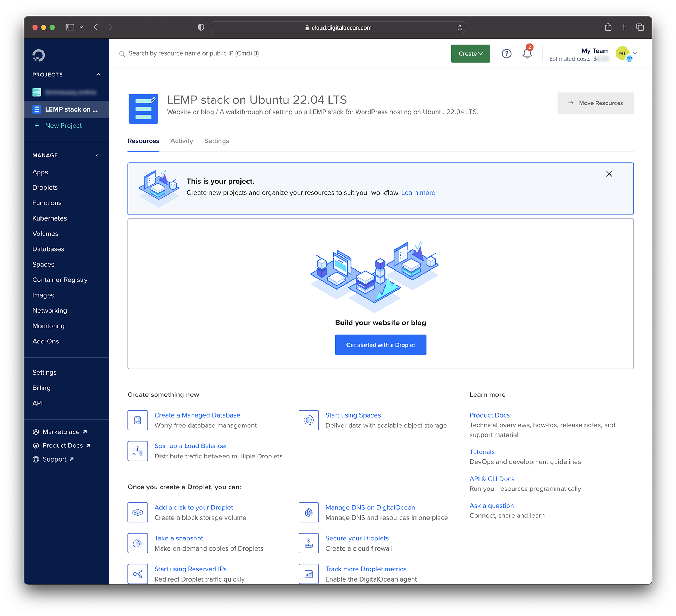Click the resource search input field

coord(278,53)
